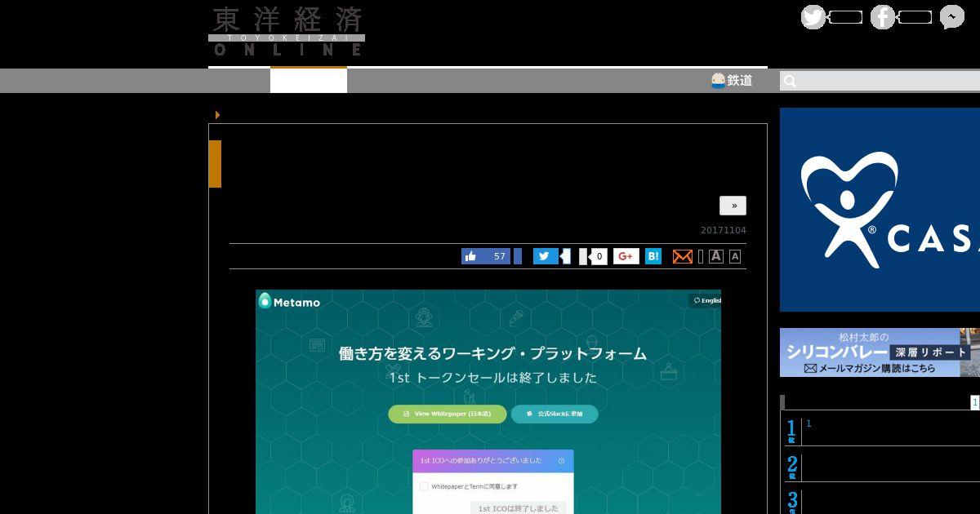Click the search magnifier icon
Image resolution: width=980 pixels, height=514 pixels.
tap(790, 81)
